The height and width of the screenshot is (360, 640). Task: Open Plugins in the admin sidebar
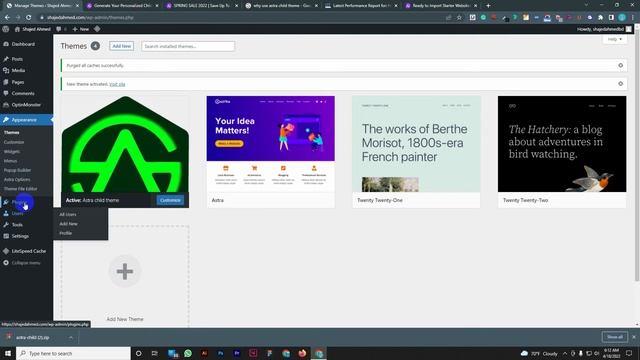coord(19,202)
